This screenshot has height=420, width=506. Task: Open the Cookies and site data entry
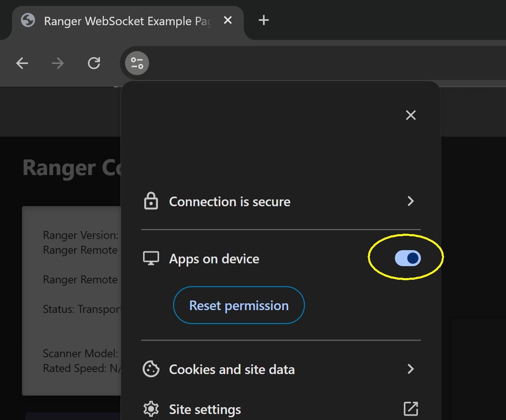coord(232,369)
